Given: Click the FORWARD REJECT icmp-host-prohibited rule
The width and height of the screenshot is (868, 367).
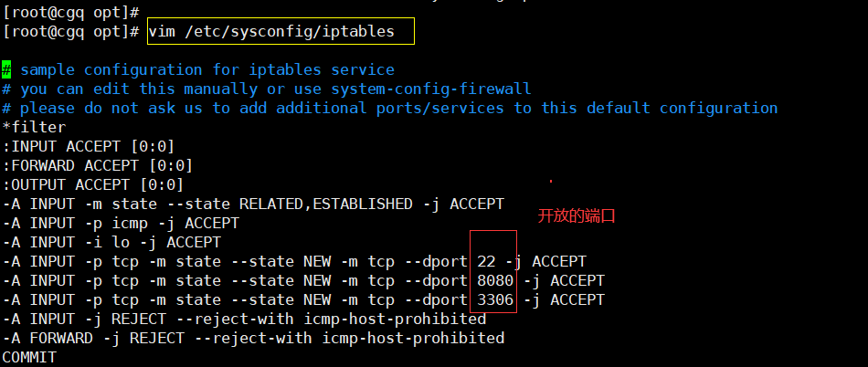Looking at the screenshot, I should tap(253, 338).
